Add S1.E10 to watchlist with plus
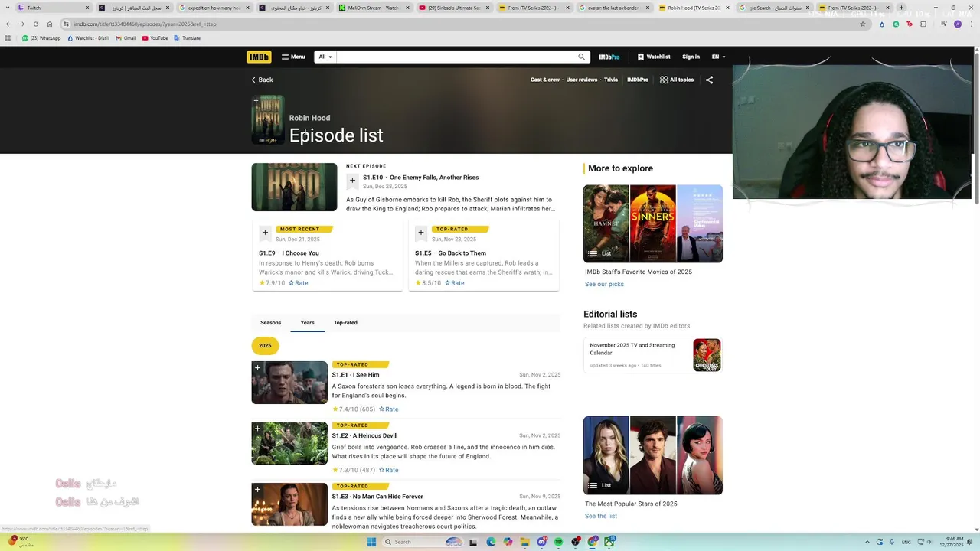The height and width of the screenshot is (551, 980). (x=352, y=181)
